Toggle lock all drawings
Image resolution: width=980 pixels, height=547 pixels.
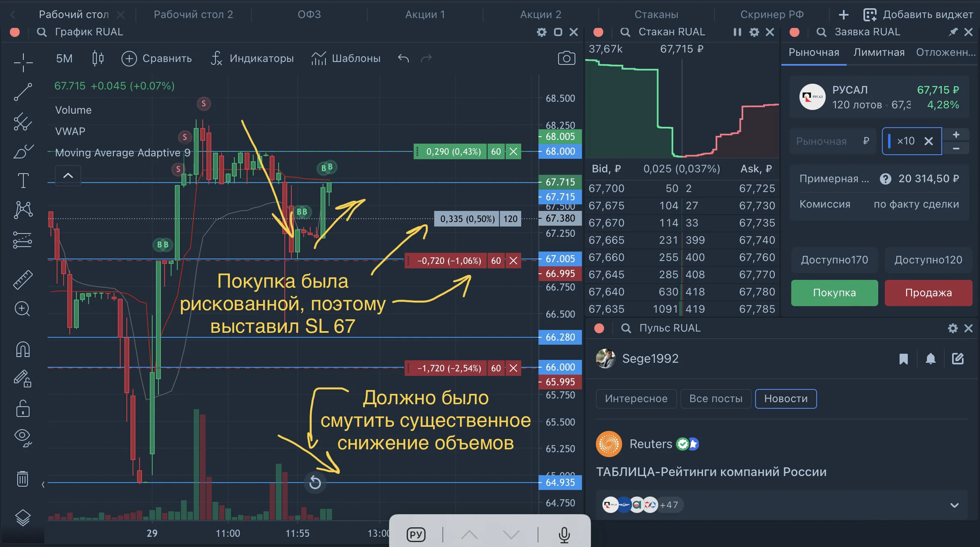pos(23,408)
